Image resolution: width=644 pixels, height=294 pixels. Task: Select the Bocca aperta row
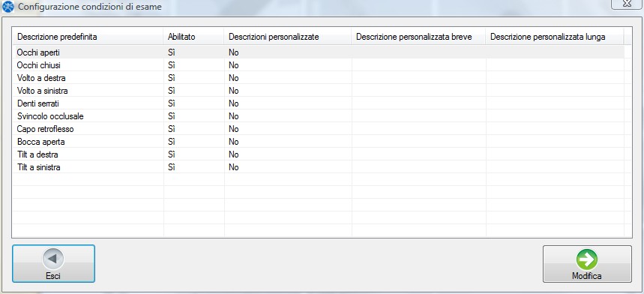click(x=318, y=142)
